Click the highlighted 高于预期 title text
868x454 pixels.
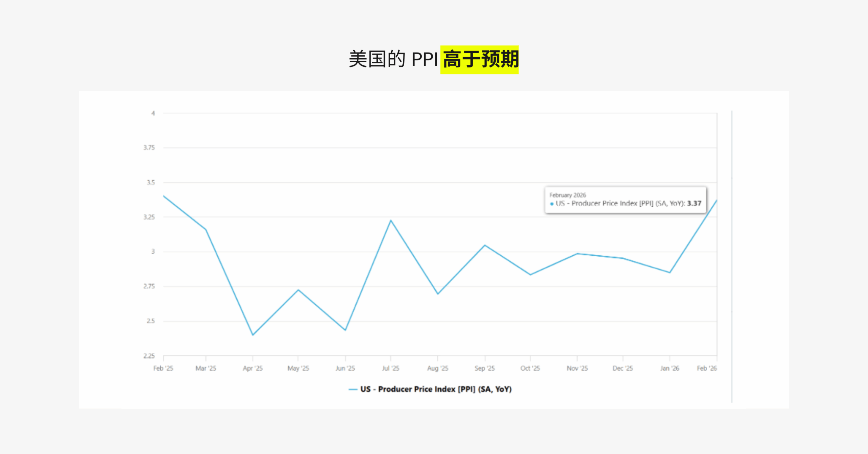[x=480, y=60]
